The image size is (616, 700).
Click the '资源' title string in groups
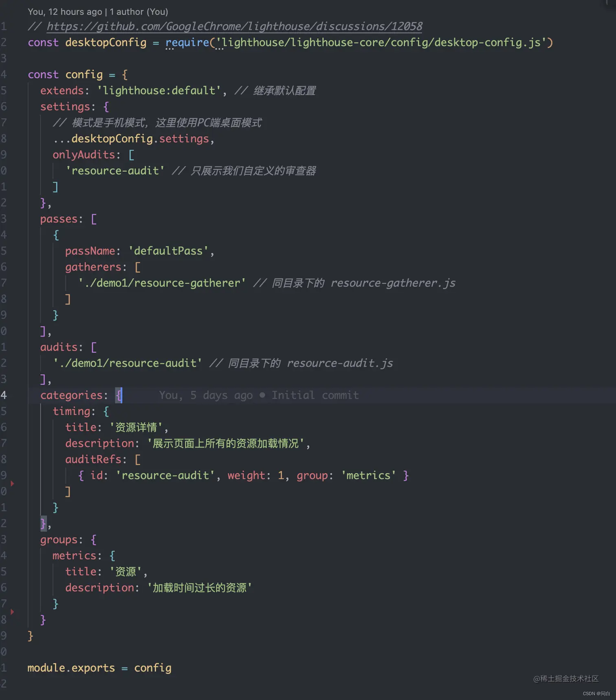[125, 572]
